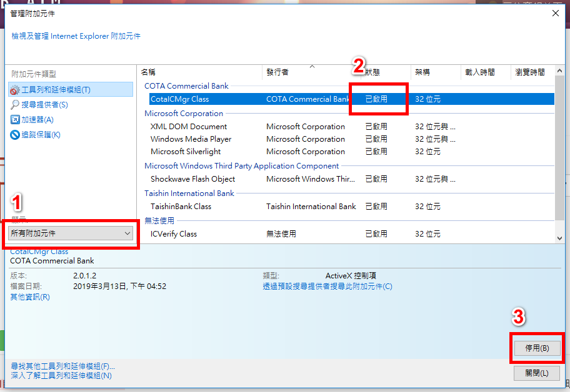Click the accelerators icon

(x=15, y=120)
